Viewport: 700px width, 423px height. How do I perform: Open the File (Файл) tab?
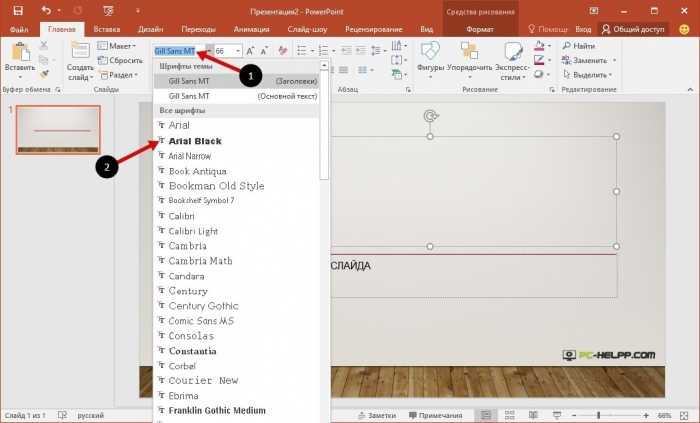point(19,29)
